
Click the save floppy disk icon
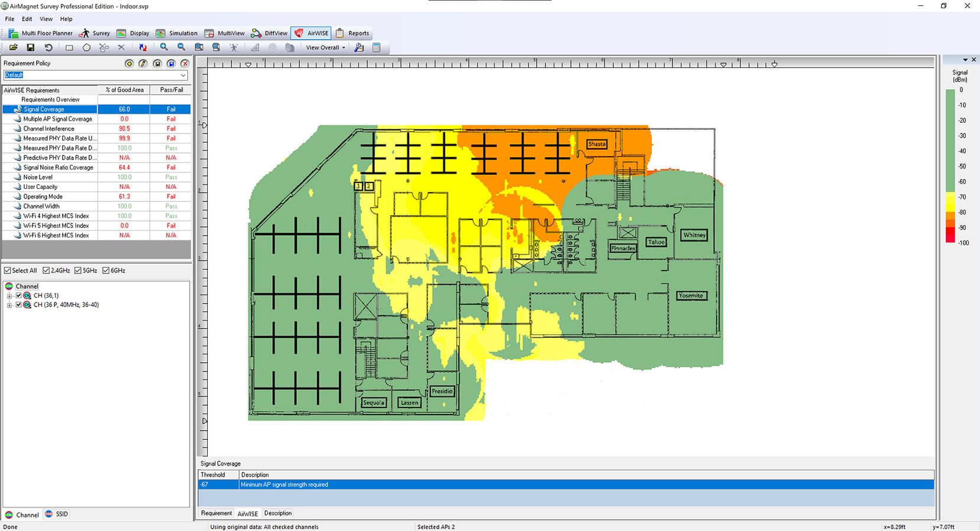pyautogui.click(x=31, y=47)
